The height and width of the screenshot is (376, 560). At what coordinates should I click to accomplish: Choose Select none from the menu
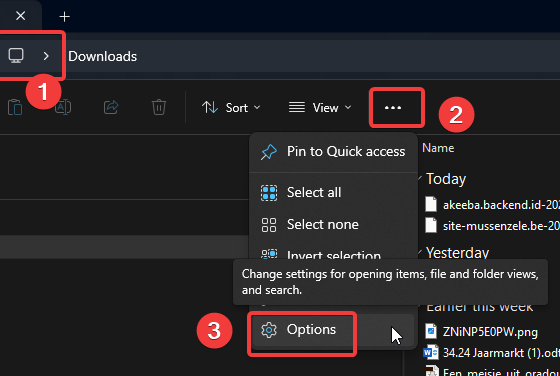333,225
